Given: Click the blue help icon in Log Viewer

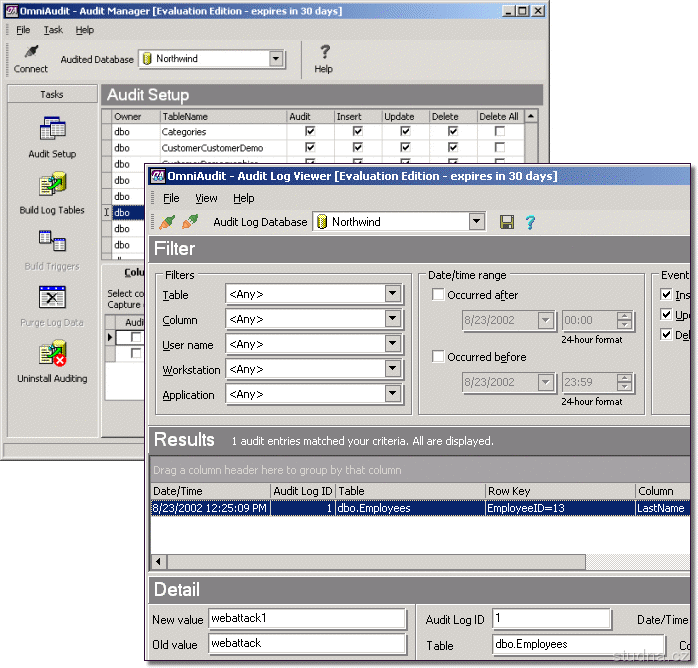Looking at the screenshot, I should click(530, 222).
